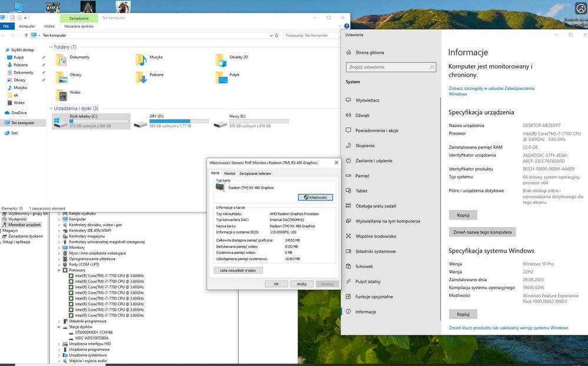Open Explorer help question mark icon
Screen dimensions: 588x366
pyautogui.click(x=346, y=26)
